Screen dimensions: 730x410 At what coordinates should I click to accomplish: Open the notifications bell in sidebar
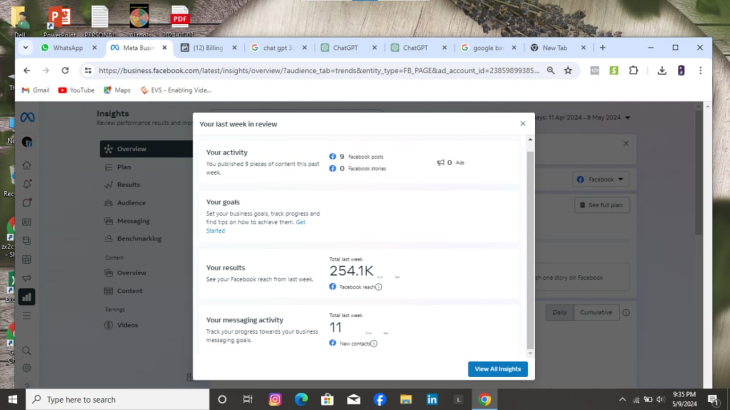tap(27, 184)
